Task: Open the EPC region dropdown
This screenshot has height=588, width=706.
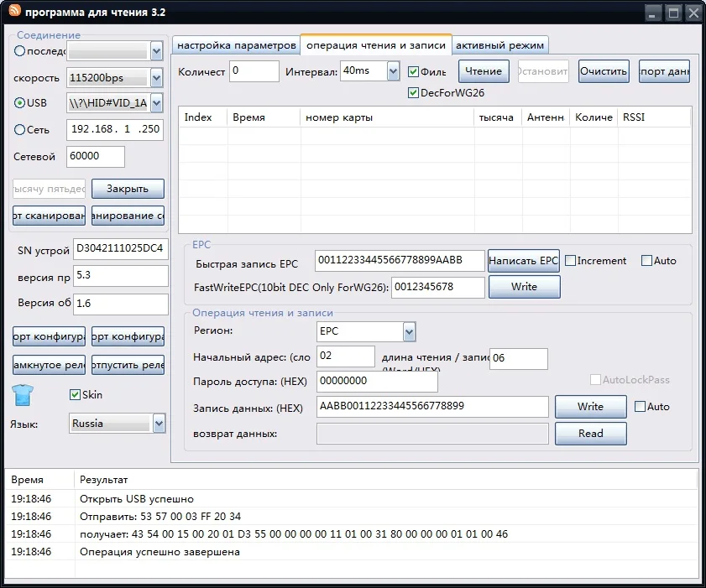Action: point(409,332)
